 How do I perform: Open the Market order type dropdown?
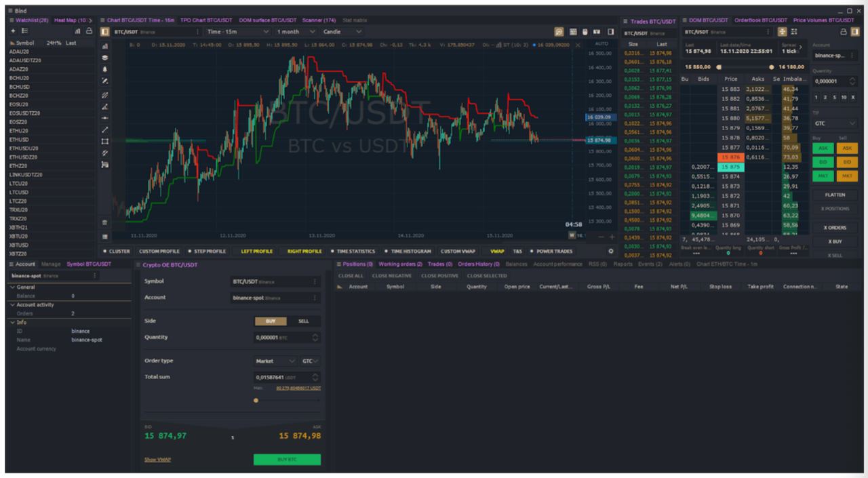[275, 361]
